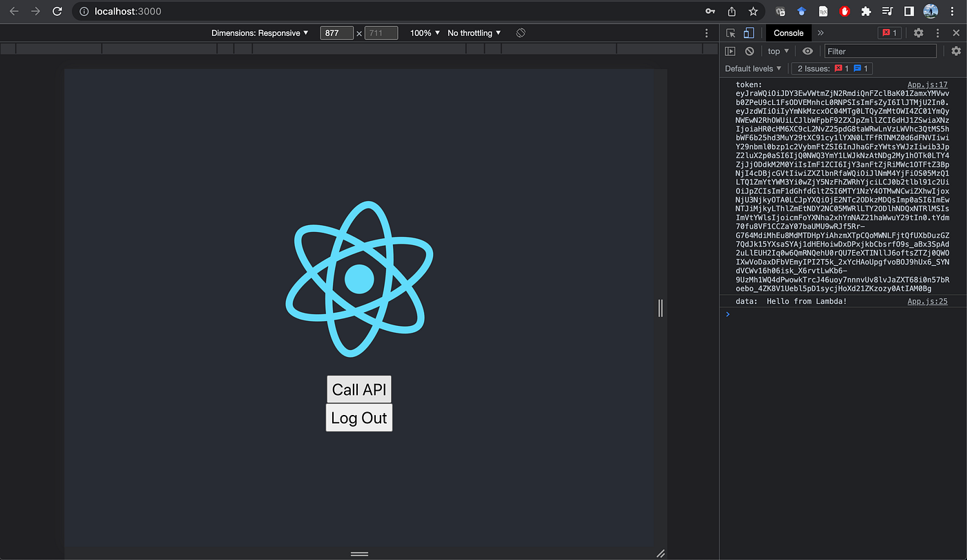Image resolution: width=967 pixels, height=560 pixels.
Task: Reload the localhost page
Action: pyautogui.click(x=57, y=12)
